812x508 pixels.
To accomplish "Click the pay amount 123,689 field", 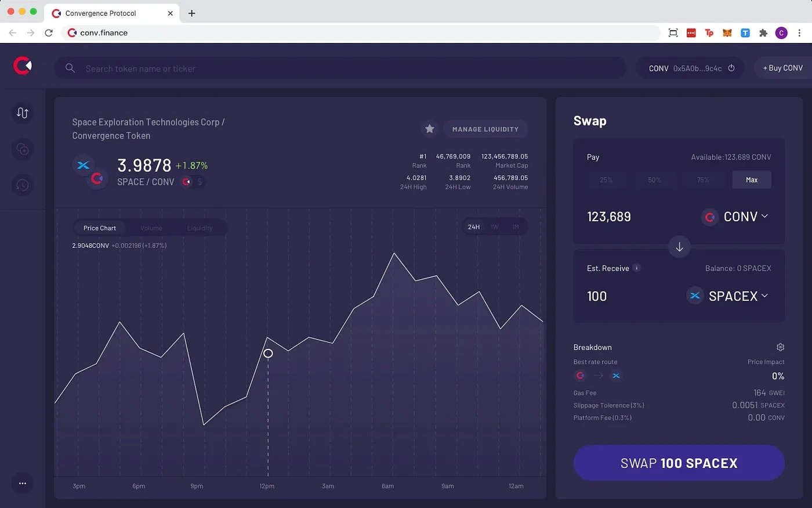I will pyautogui.click(x=609, y=217).
